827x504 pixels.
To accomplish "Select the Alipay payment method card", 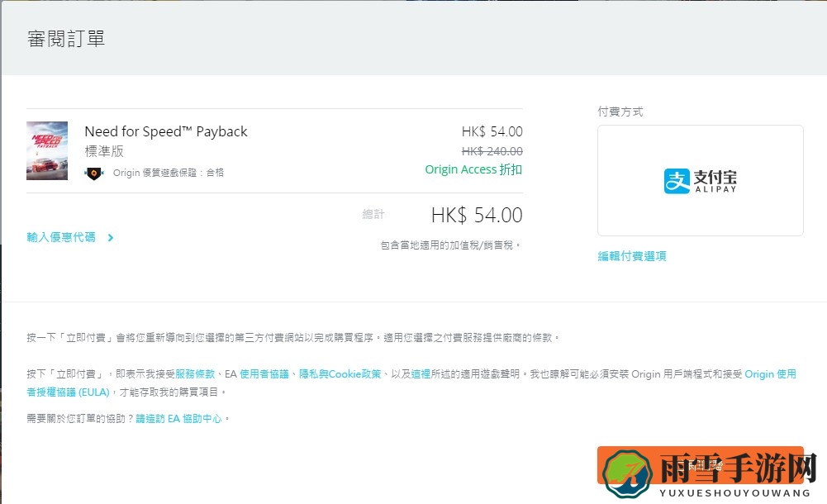I will tap(701, 180).
